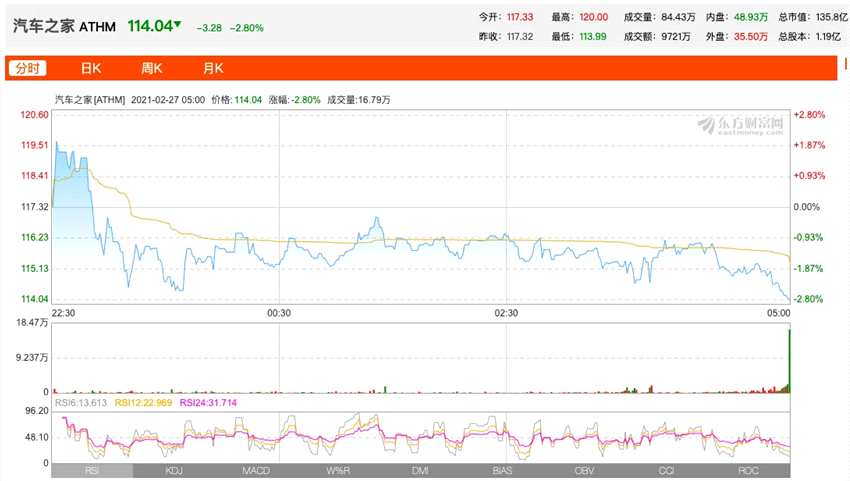The height and width of the screenshot is (481, 850).
Task: Select the DMI indicator tab
Action: (420, 471)
